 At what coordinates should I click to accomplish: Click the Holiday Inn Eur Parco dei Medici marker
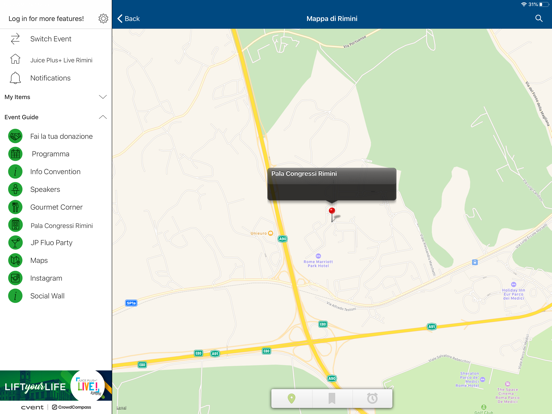[514, 284]
